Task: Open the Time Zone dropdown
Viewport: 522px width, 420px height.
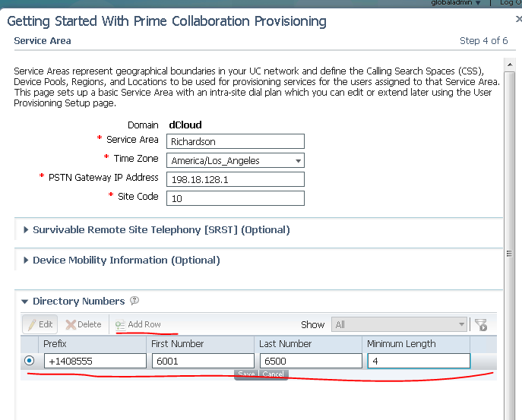Action: (236, 161)
